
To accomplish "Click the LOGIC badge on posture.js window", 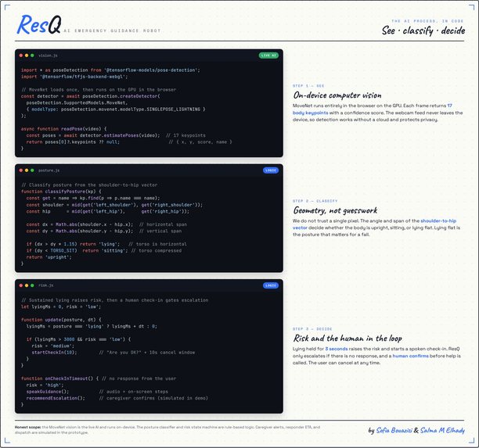I will tap(271, 170).
